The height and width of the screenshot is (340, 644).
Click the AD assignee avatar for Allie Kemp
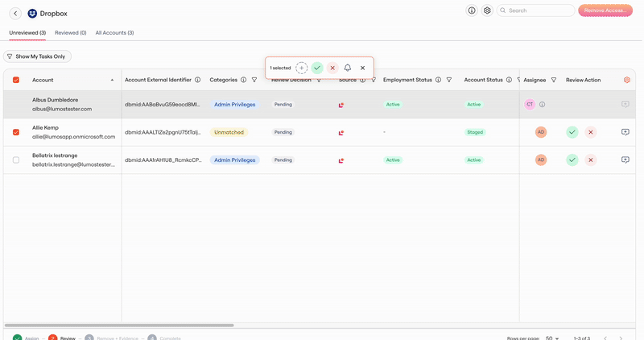[x=541, y=132]
